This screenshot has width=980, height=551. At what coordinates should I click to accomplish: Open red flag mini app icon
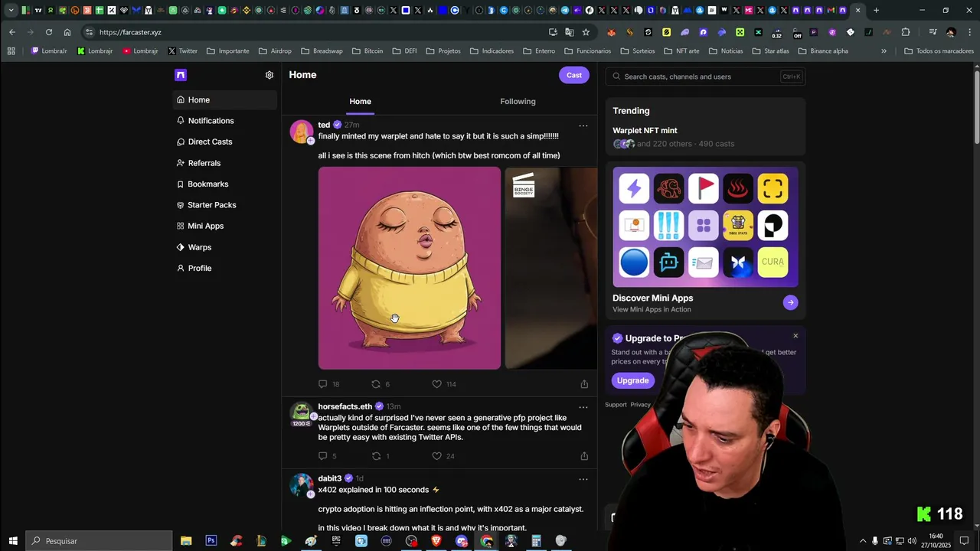point(703,189)
